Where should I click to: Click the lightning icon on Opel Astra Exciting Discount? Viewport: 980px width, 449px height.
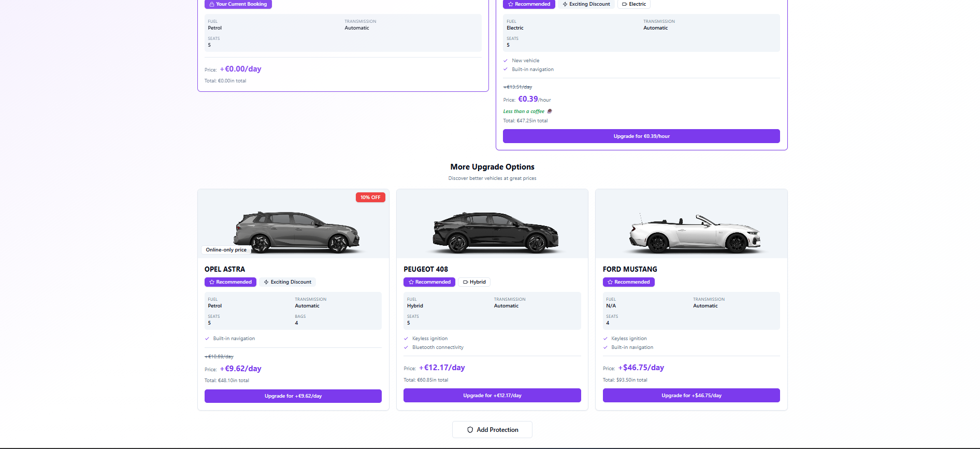pos(266,282)
